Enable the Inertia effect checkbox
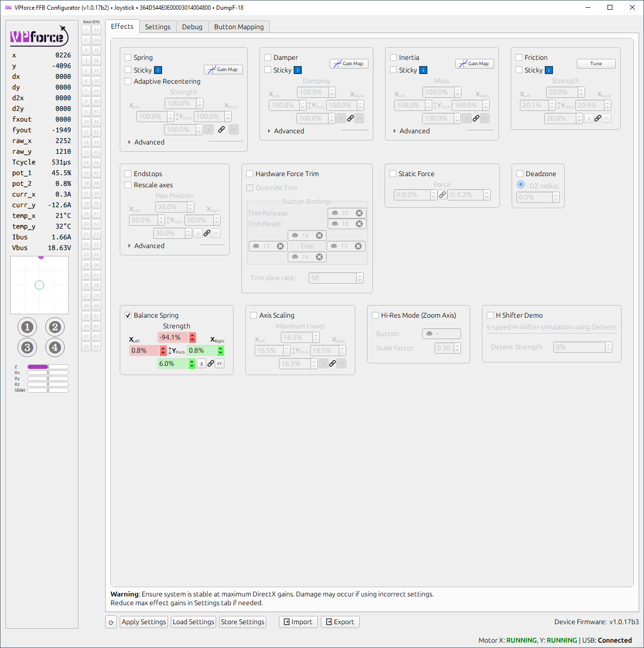644x648 pixels. pyautogui.click(x=393, y=57)
